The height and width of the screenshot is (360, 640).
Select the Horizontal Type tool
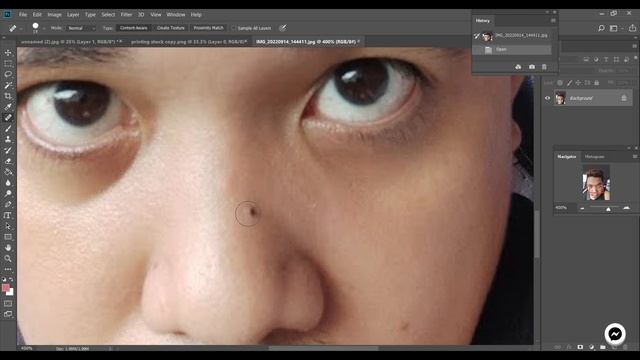pyautogui.click(x=8, y=215)
